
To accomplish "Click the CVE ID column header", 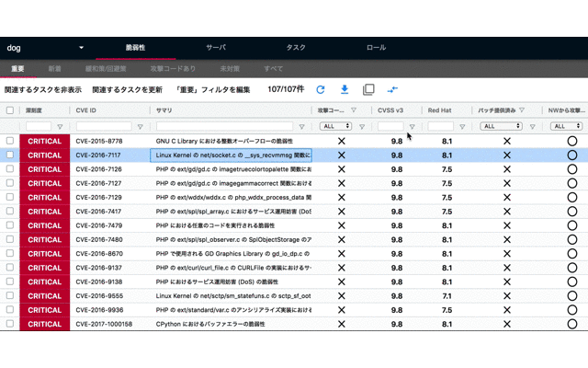I will (85, 110).
